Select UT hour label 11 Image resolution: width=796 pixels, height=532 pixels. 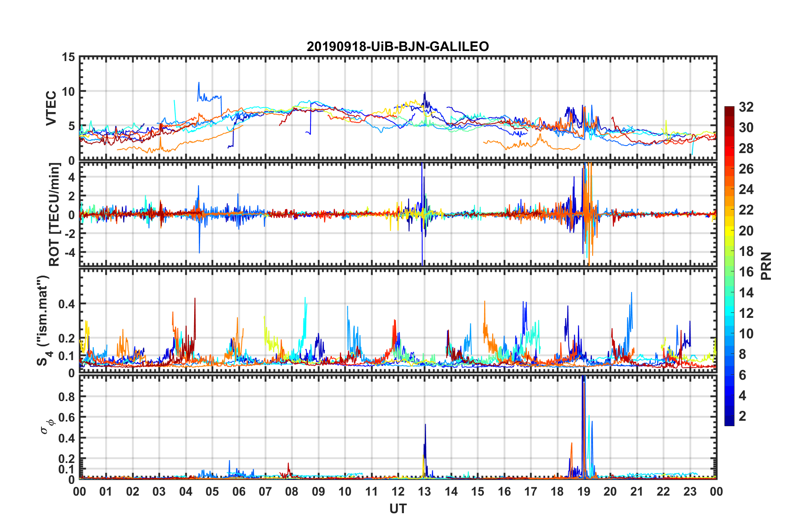pos(372,491)
